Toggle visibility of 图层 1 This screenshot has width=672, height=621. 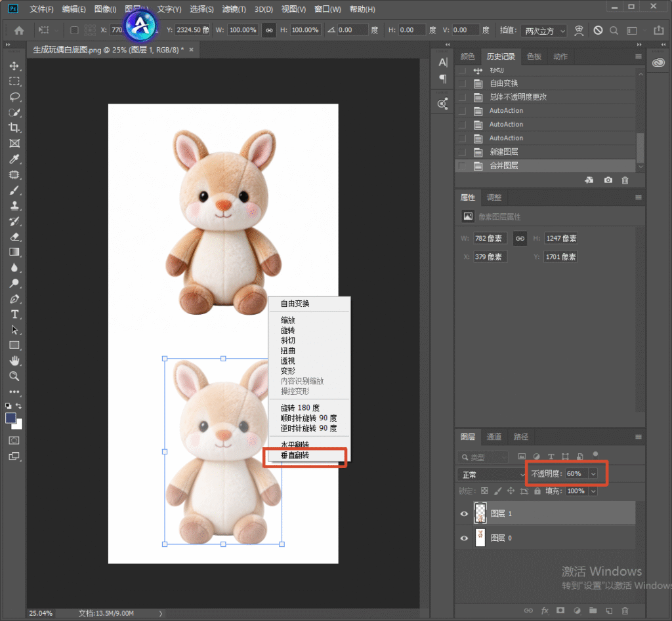[x=464, y=514]
